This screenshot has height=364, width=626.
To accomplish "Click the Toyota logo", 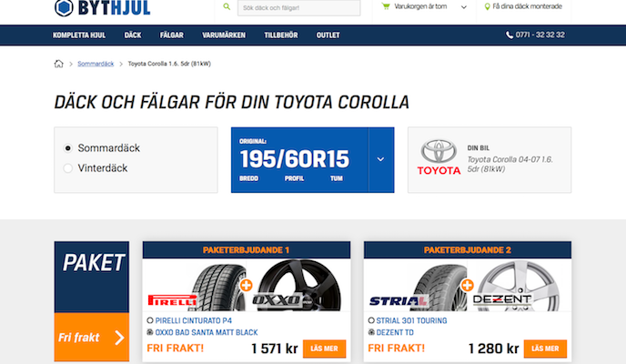I will point(439,157).
